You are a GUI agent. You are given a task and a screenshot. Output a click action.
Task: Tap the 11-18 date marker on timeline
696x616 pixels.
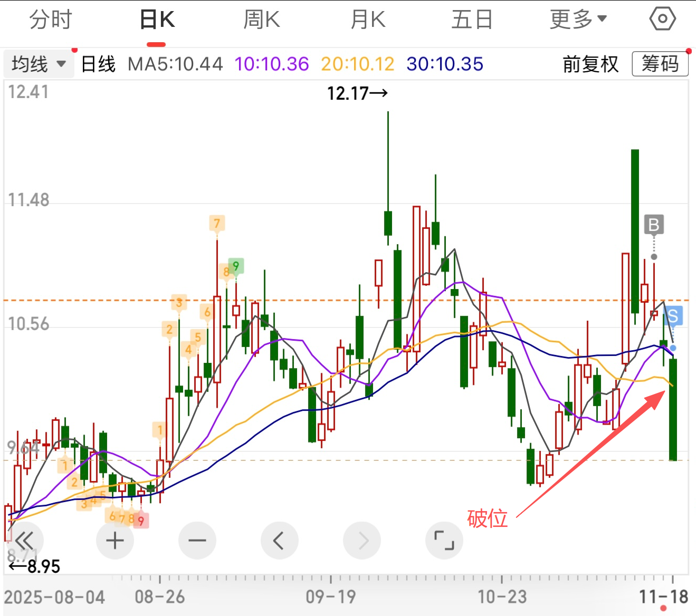click(663, 597)
